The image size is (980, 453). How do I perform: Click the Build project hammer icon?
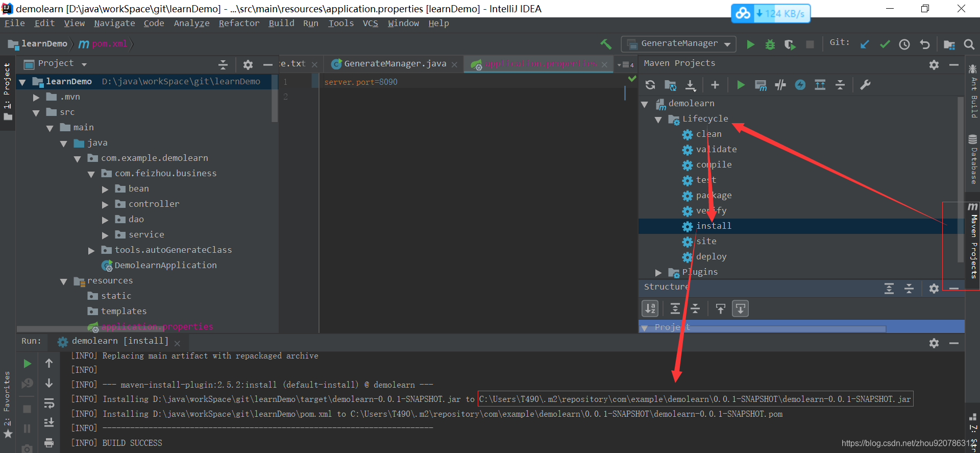pyautogui.click(x=606, y=44)
